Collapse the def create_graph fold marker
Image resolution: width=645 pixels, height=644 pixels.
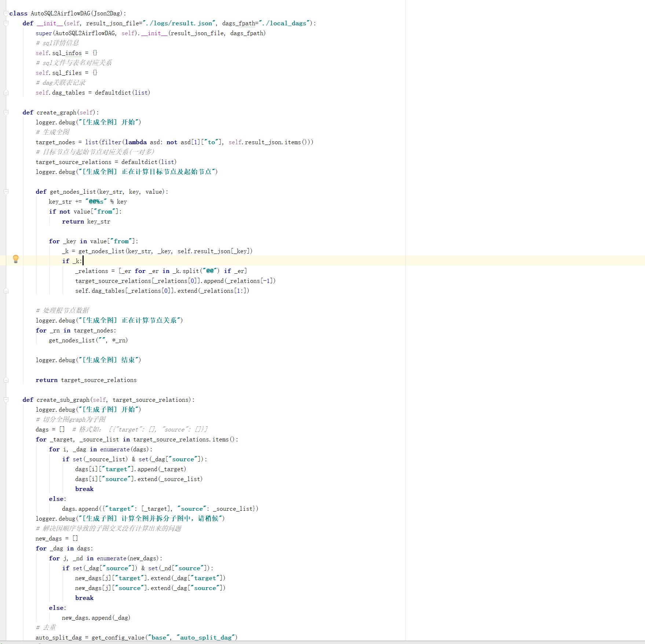click(x=6, y=112)
